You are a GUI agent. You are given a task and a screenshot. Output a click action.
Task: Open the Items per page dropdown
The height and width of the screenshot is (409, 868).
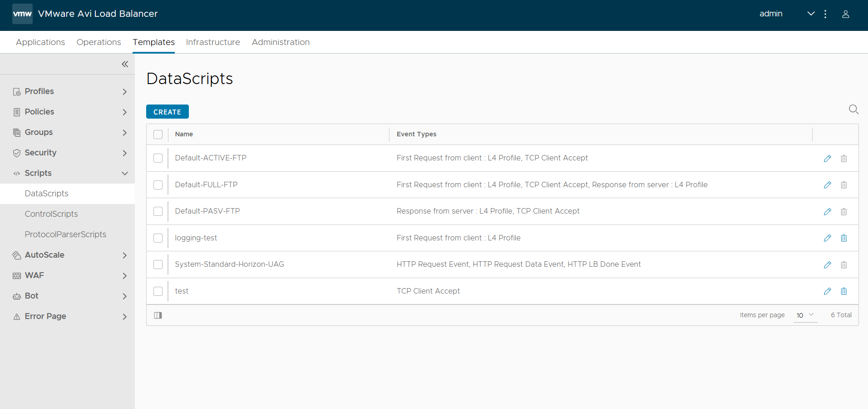click(805, 315)
